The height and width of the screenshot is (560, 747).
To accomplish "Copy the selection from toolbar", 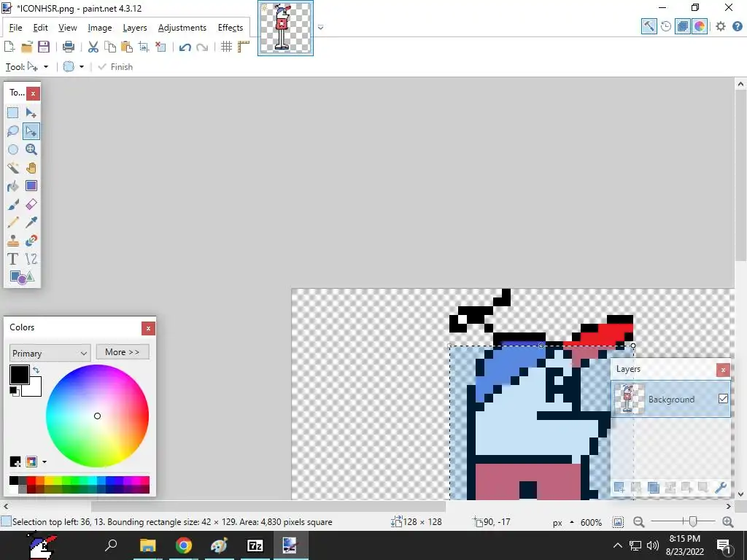I will [x=110, y=47].
